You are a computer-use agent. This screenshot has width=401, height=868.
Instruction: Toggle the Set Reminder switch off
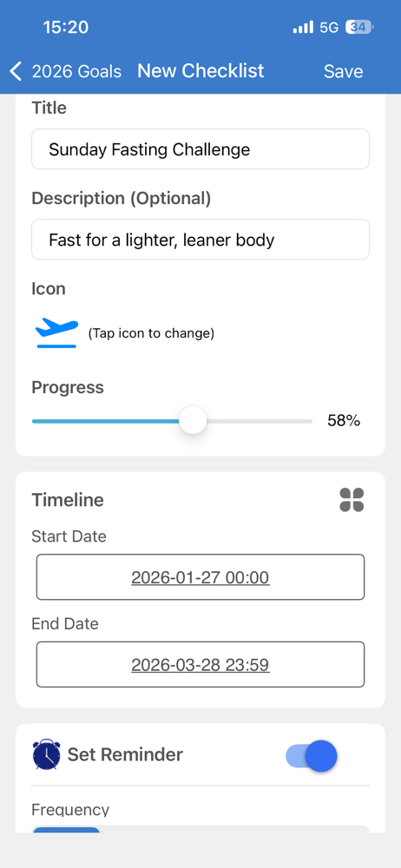pyautogui.click(x=312, y=756)
